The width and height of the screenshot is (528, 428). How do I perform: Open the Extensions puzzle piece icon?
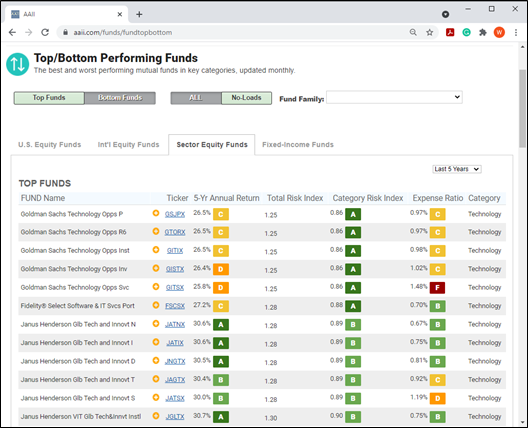pos(483,32)
